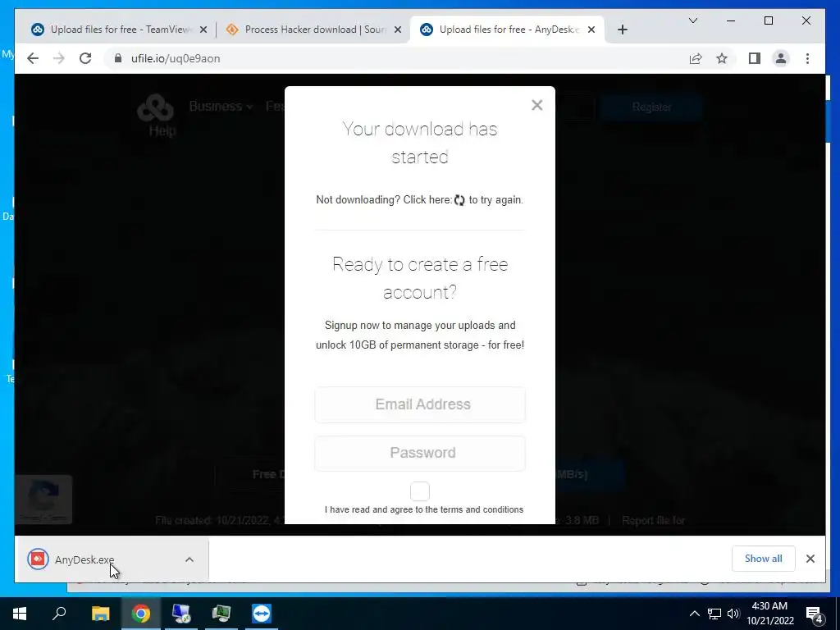This screenshot has width=840, height=630.
Task: Open the monitor taskbar app
Action: (221, 614)
